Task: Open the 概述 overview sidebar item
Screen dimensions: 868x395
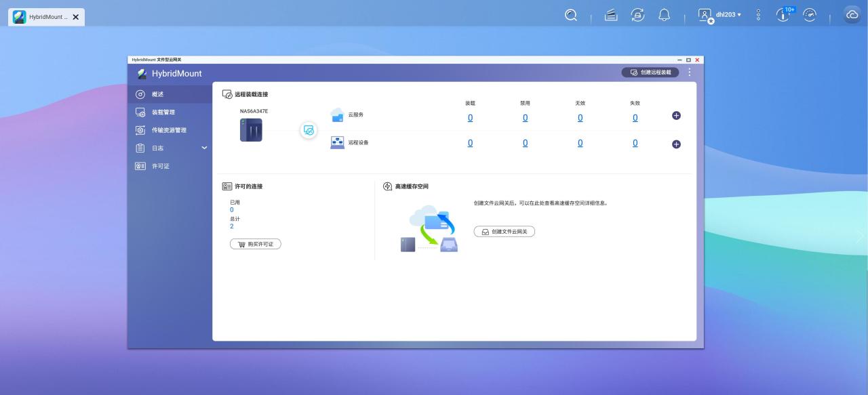Action: click(170, 94)
